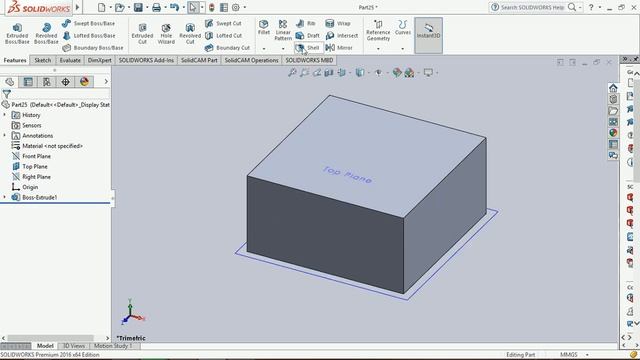
Task: Switch to the DimXpert tab
Action: tap(100, 60)
